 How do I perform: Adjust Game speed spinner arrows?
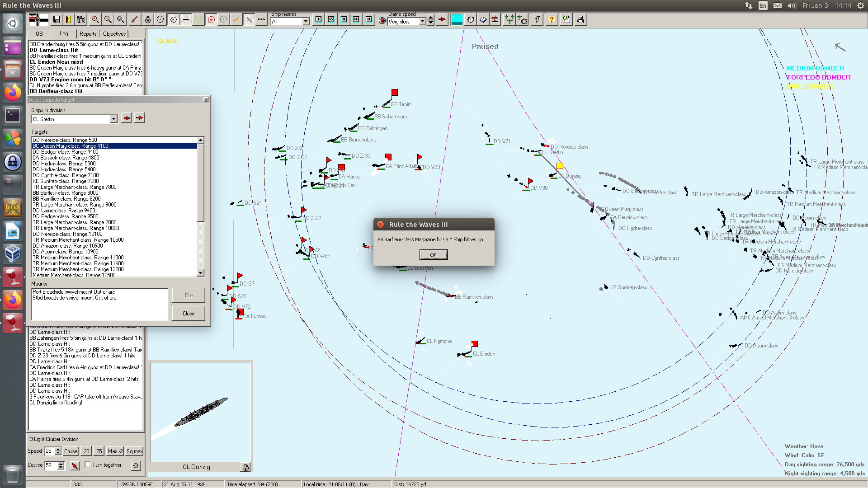click(431, 20)
